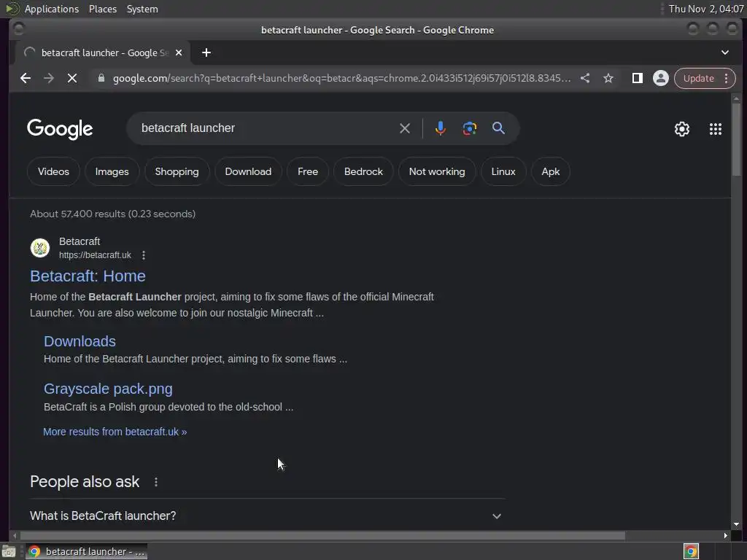Select the Videos filter chip
Image resolution: width=747 pixels, height=560 pixels.
pos(53,171)
